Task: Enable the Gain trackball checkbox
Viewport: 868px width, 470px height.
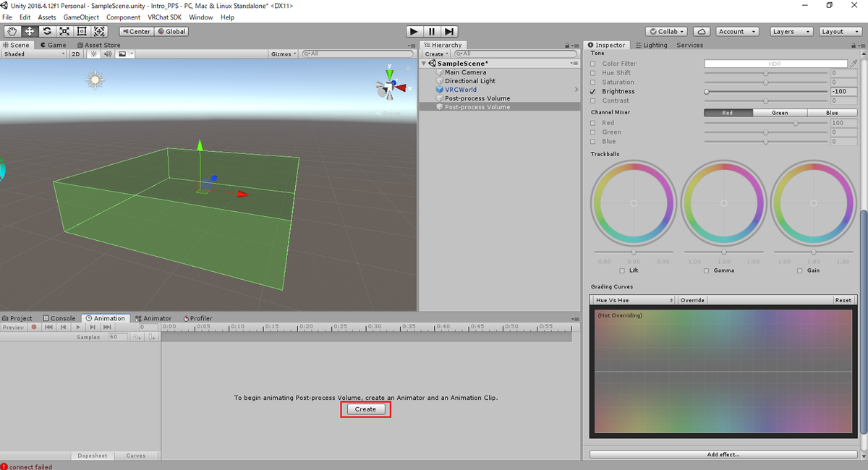Action: click(x=800, y=270)
